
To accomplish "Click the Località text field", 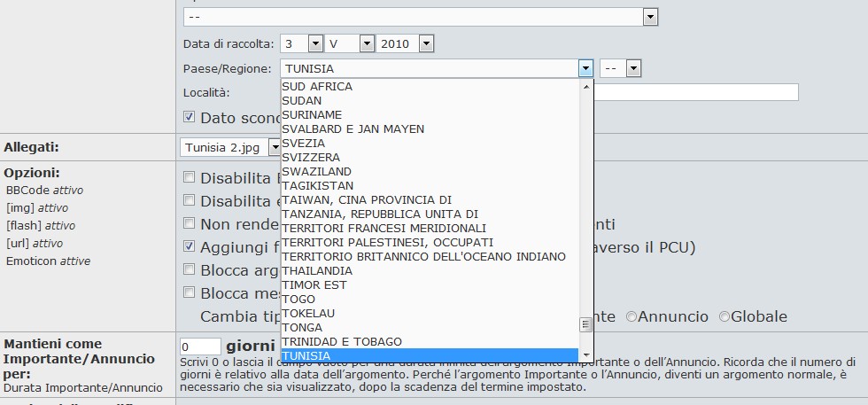I will point(695,92).
